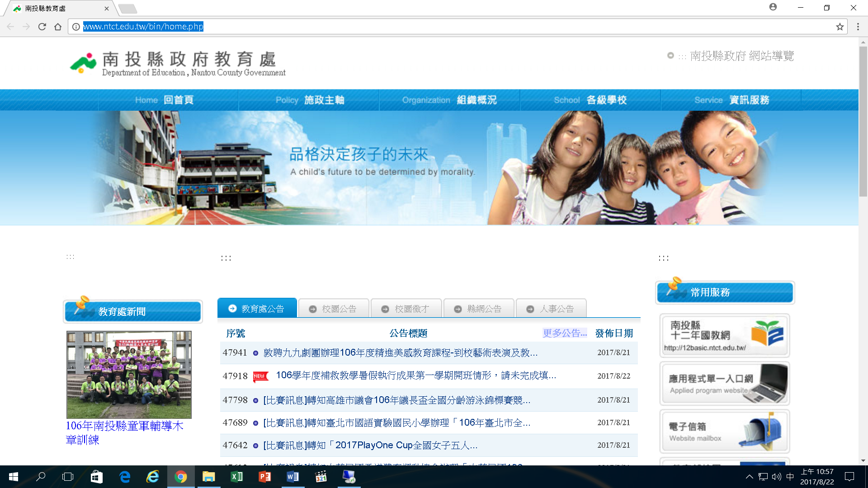The image size is (868, 488).
Task: Go to the browser home page icon
Action: [x=58, y=27]
